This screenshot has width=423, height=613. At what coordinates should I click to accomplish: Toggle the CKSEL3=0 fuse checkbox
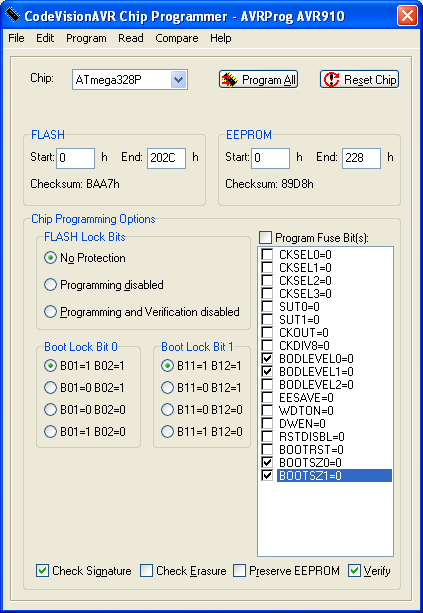[267, 293]
